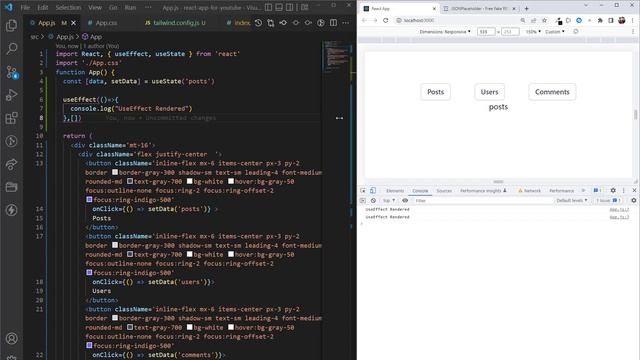Go back in Chrome navigation

(364, 20)
